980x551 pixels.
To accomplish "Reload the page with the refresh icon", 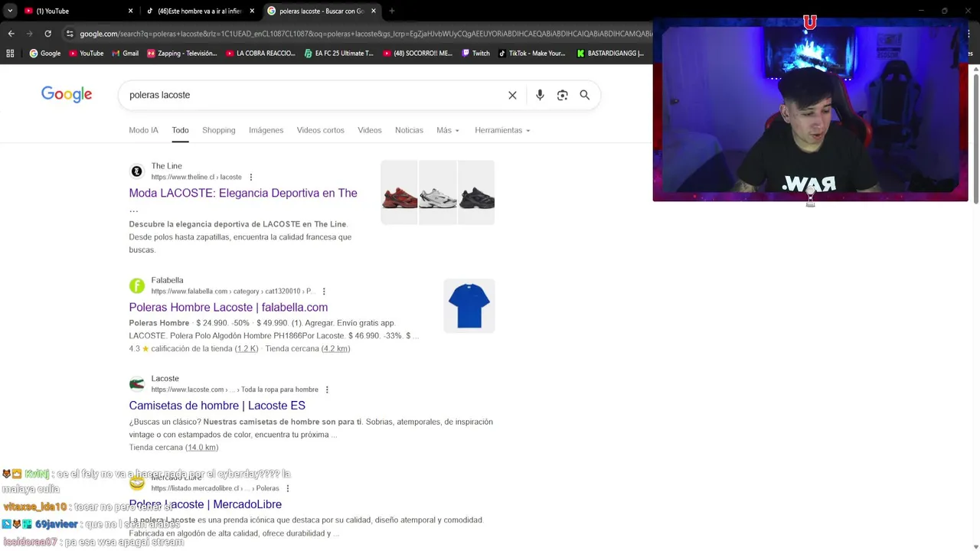I will [x=47, y=34].
